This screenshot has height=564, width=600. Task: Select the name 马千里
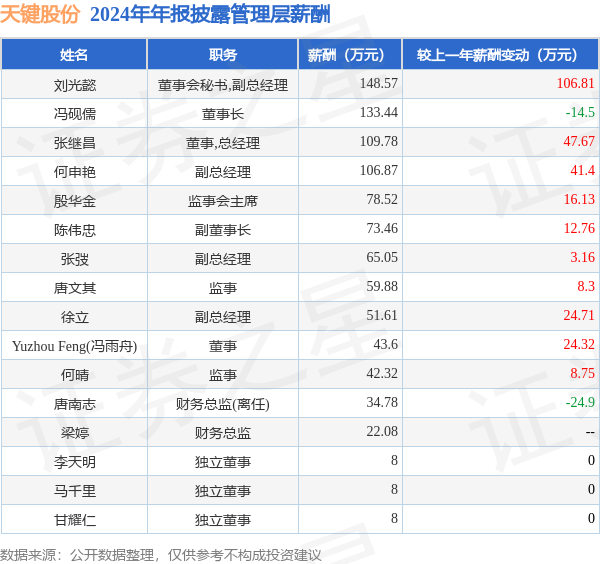[75, 491]
